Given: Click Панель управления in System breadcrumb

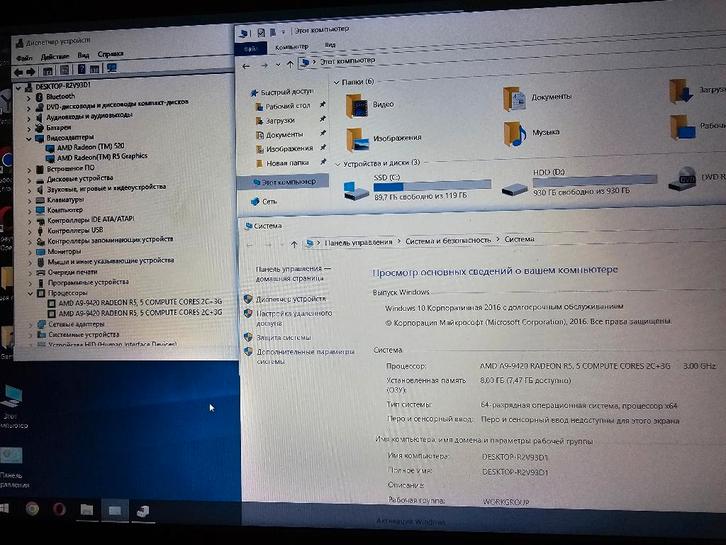Looking at the screenshot, I should tap(358, 242).
